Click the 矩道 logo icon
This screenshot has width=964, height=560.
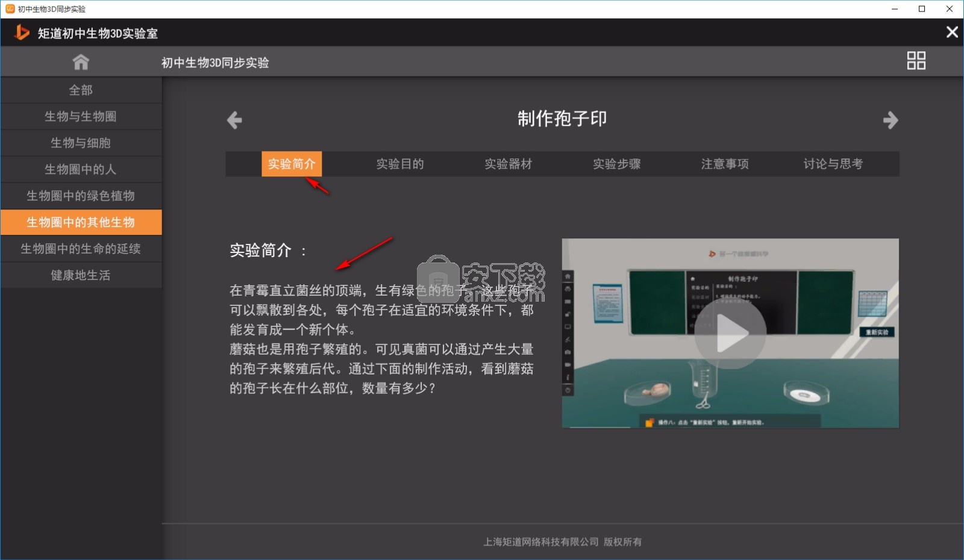pos(22,32)
